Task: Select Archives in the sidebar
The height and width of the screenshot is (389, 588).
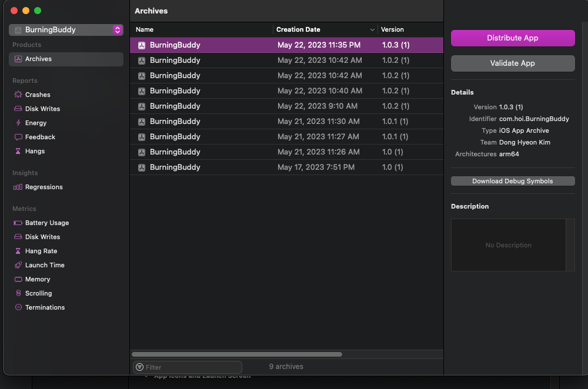Action: click(x=66, y=59)
